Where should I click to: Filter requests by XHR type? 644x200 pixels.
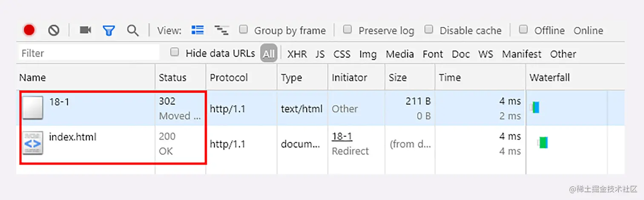tap(297, 54)
